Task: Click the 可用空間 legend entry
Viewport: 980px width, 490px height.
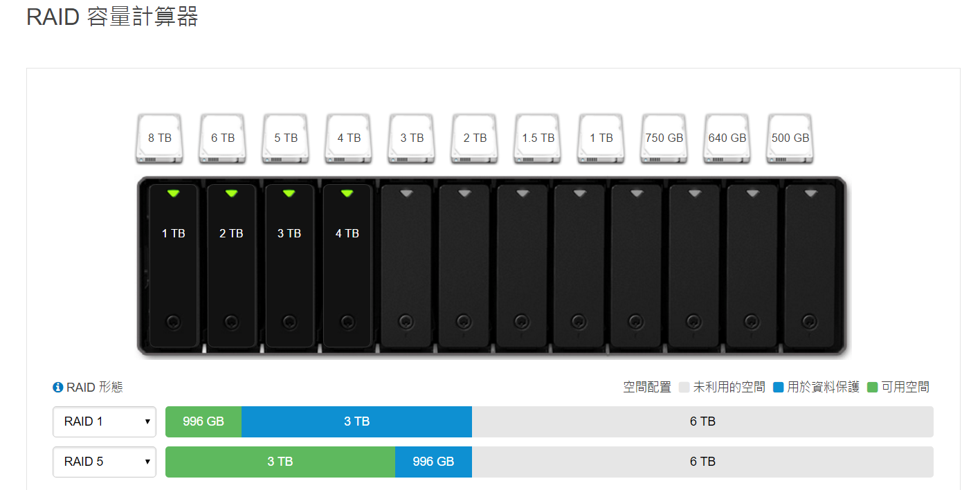Action: coord(898,388)
